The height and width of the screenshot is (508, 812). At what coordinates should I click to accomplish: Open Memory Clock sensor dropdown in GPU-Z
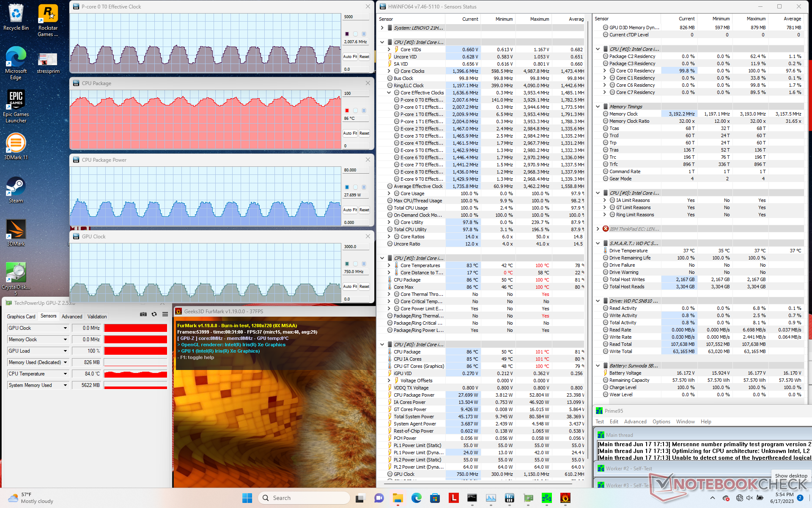tap(66, 340)
